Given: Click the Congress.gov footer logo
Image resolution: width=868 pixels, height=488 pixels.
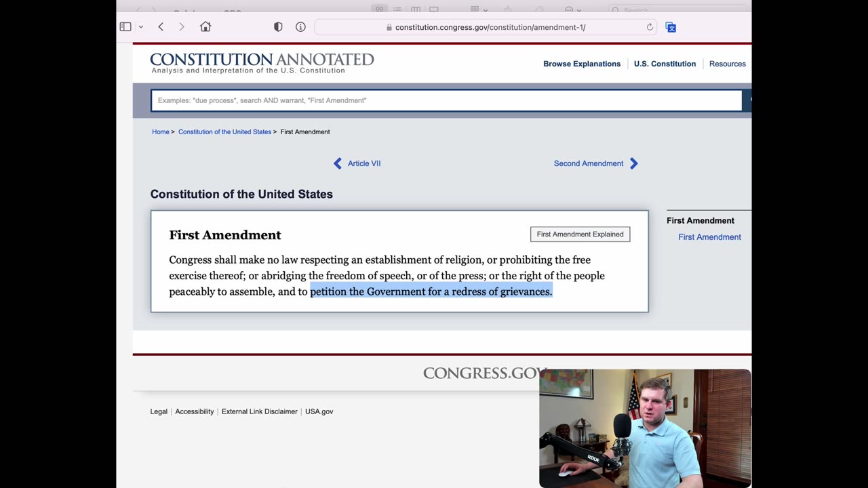Looking at the screenshot, I should point(485,373).
